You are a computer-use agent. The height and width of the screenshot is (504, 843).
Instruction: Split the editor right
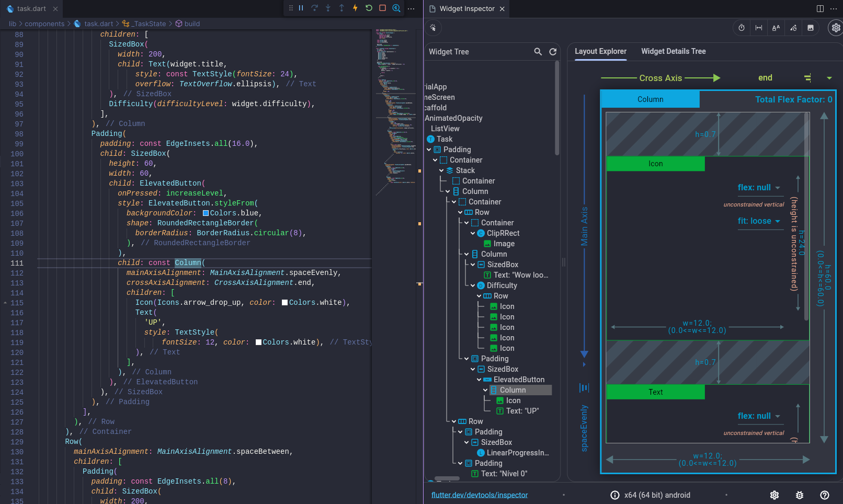click(820, 8)
